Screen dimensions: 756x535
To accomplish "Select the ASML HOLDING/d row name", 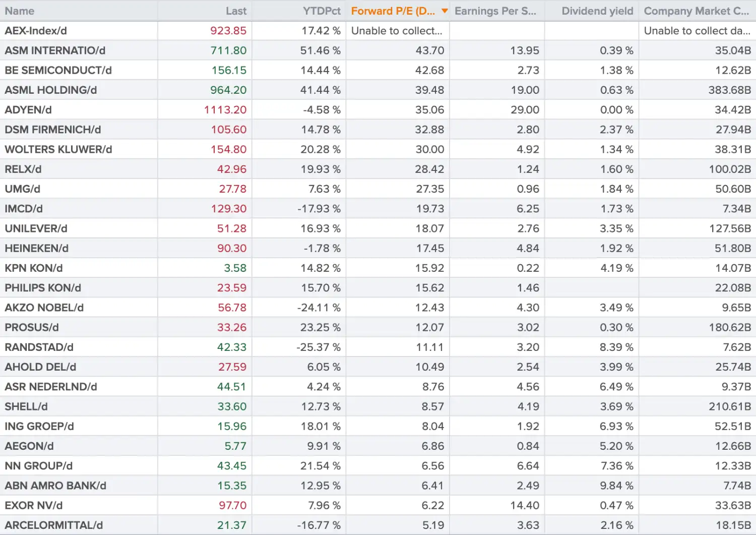I will [x=51, y=90].
